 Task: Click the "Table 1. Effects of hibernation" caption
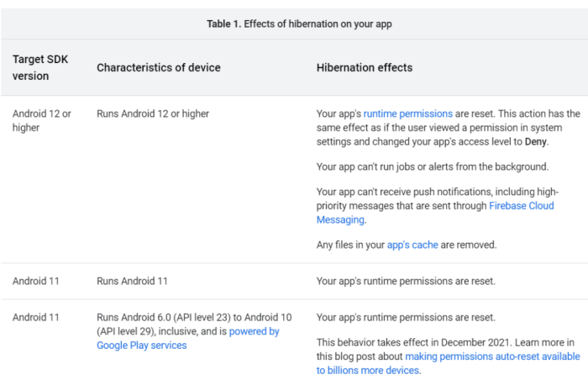[x=299, y=24]
